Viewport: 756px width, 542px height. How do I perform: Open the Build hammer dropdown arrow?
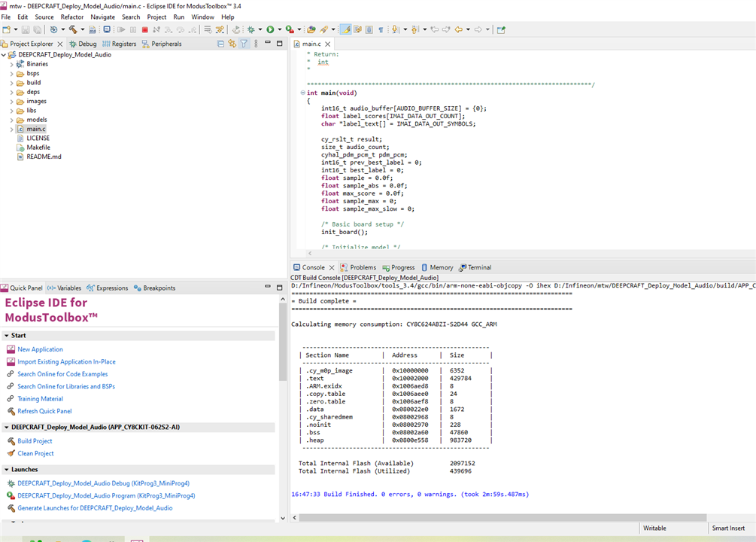coord(83,29)
